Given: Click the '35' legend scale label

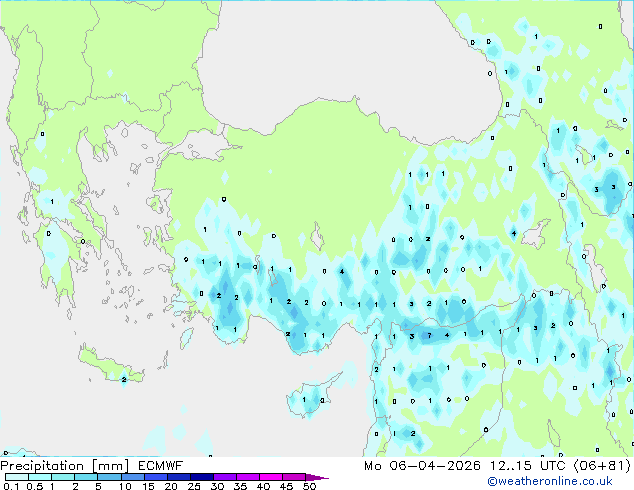Looking at the screenshot, I should pos(240,486).
